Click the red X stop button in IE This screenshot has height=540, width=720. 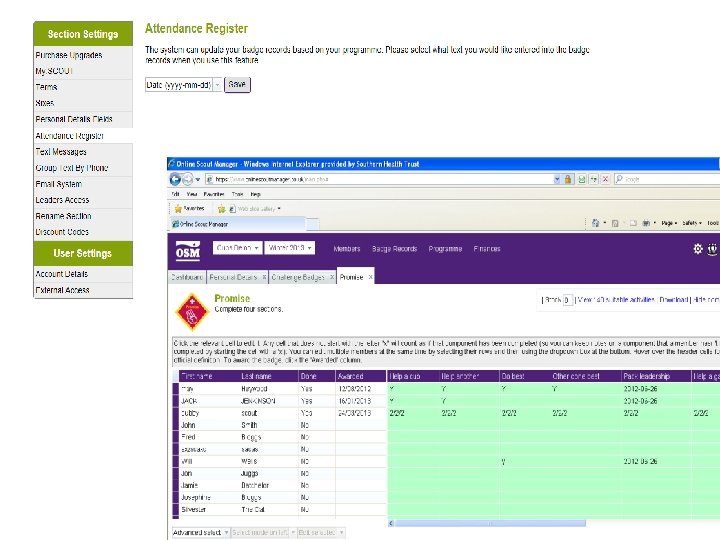coord(605,179)
